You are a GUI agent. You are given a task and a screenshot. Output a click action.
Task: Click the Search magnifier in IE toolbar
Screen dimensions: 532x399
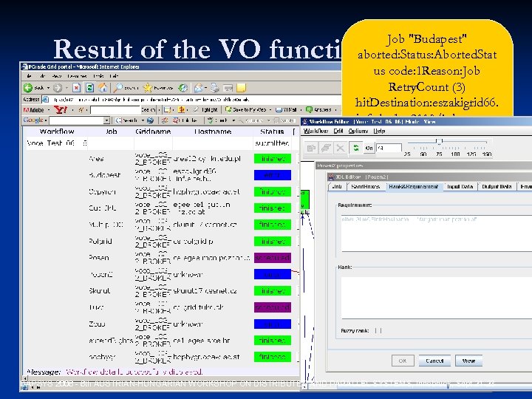click(x=117, y=88)
